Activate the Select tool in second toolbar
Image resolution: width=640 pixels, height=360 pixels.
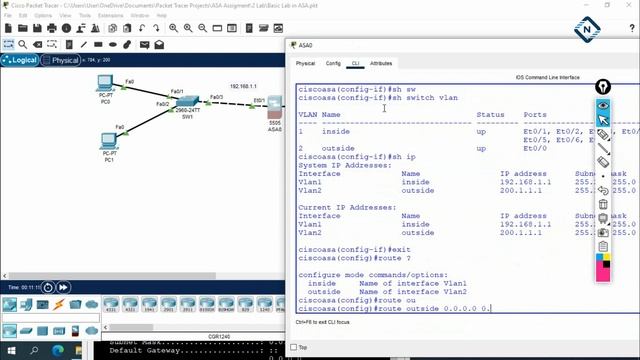8,44
